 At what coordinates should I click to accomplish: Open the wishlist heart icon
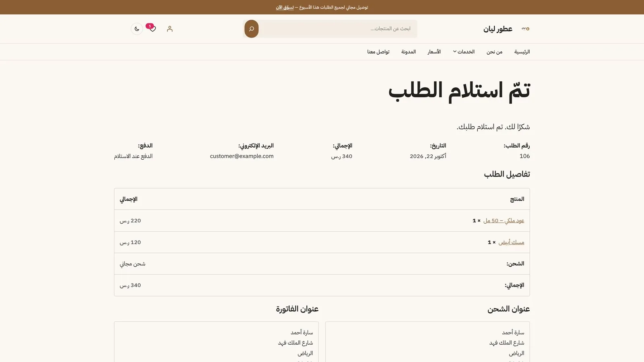click(x=153, y=29)
